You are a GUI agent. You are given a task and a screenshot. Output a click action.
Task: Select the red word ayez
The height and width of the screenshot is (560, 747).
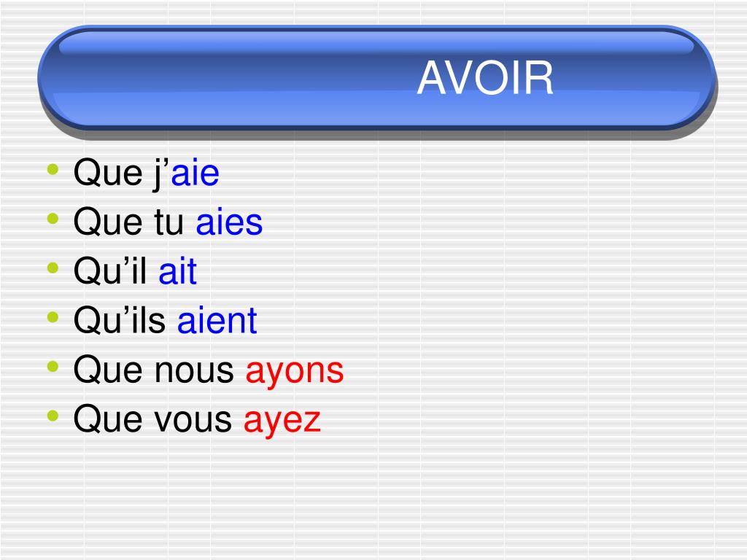coord(282,420)
